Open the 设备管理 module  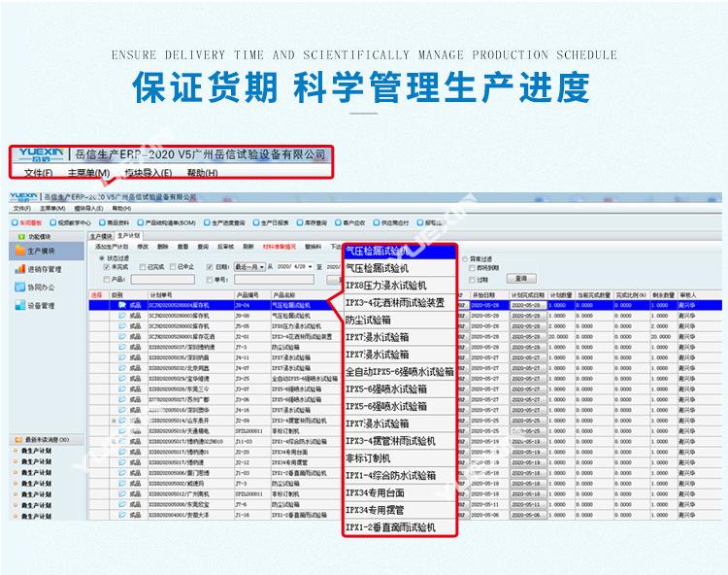click(20, 305)
